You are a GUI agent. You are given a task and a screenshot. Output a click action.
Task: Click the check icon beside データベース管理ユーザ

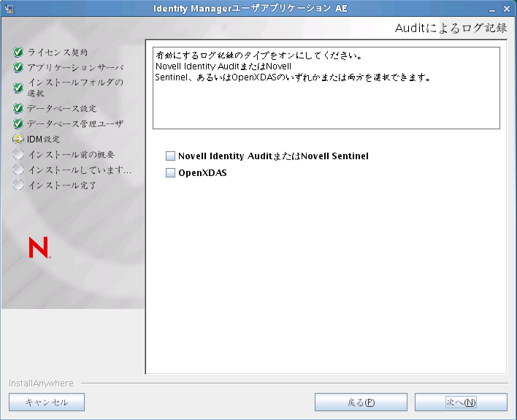tap(18, 123)
